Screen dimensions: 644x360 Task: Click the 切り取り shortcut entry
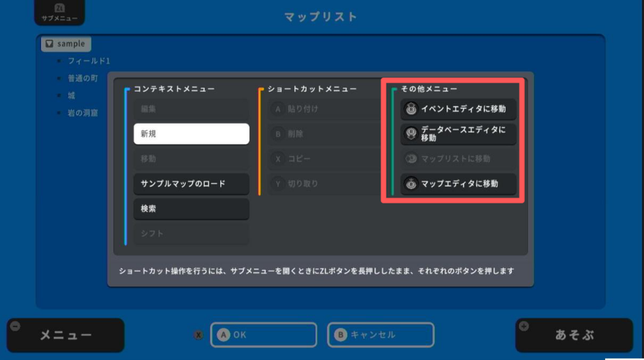(x=324, y=184)
